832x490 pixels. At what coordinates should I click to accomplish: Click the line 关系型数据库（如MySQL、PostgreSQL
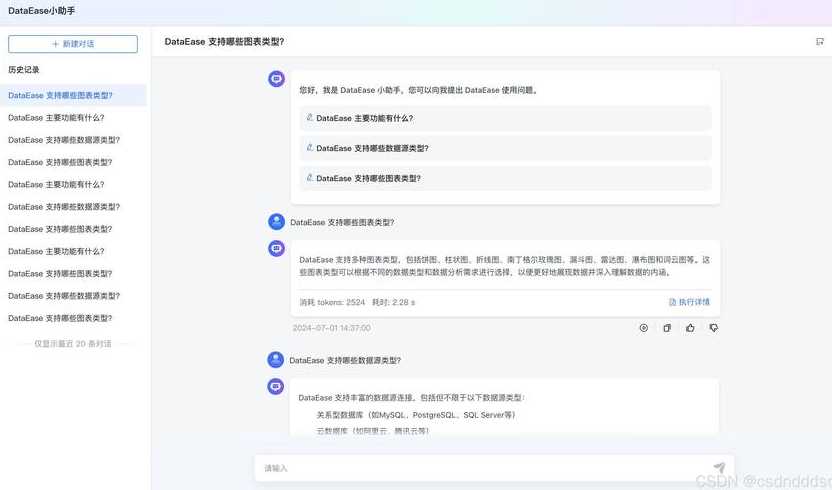pyautogui.click(x=415, y=415)
